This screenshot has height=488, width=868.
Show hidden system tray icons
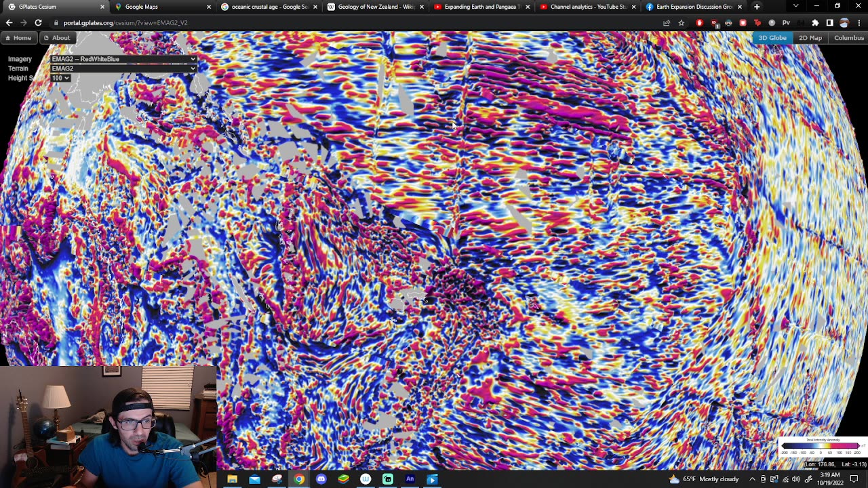pyautogui.click(x=752, y=479)
